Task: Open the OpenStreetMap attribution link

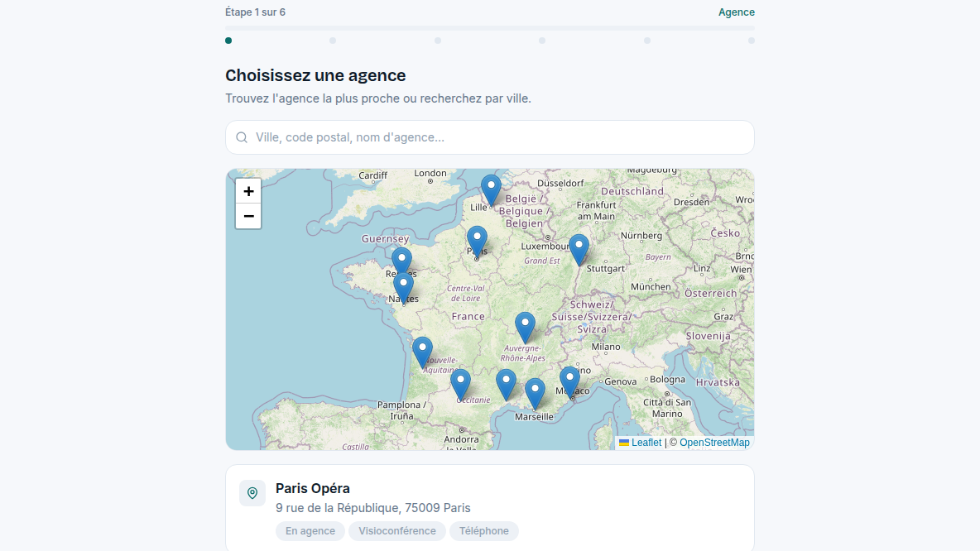Action: (714, 443)
